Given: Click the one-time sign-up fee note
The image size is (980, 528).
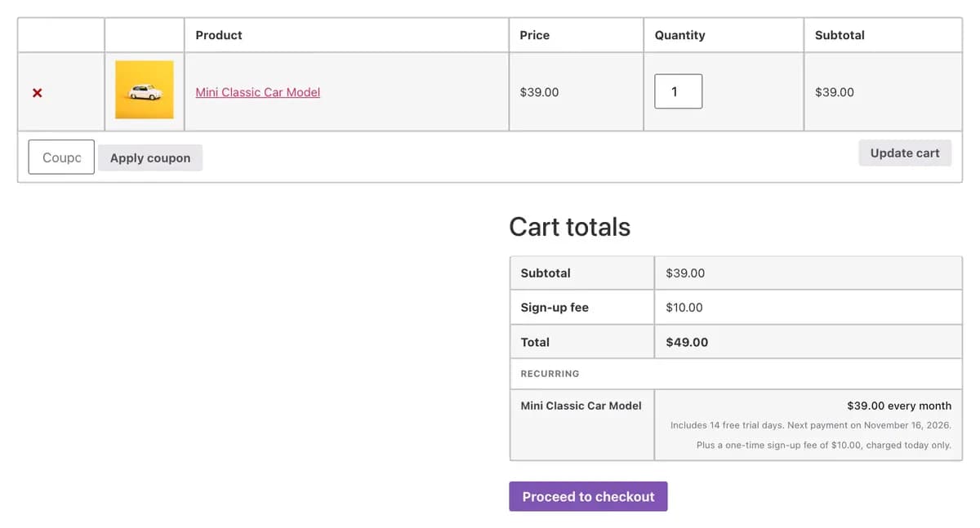Looking at the screenshot, I should tap(824, 446).
